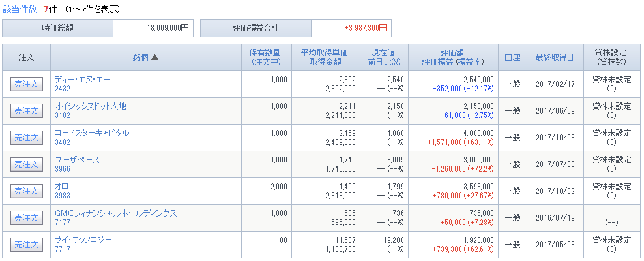This screenshot has width=644, height=261.
Task: Click the 平均取得単価 column header
Action: point(325,53)
